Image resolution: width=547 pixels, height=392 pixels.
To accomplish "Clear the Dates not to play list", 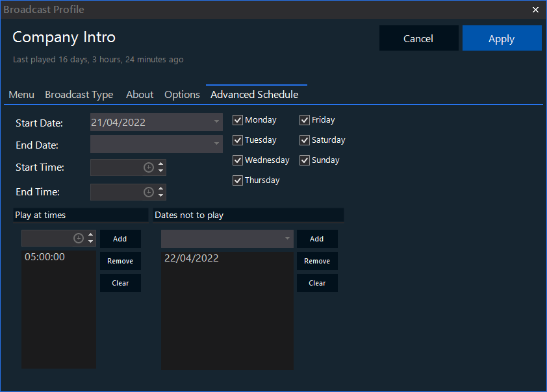I will pos(317,283).
